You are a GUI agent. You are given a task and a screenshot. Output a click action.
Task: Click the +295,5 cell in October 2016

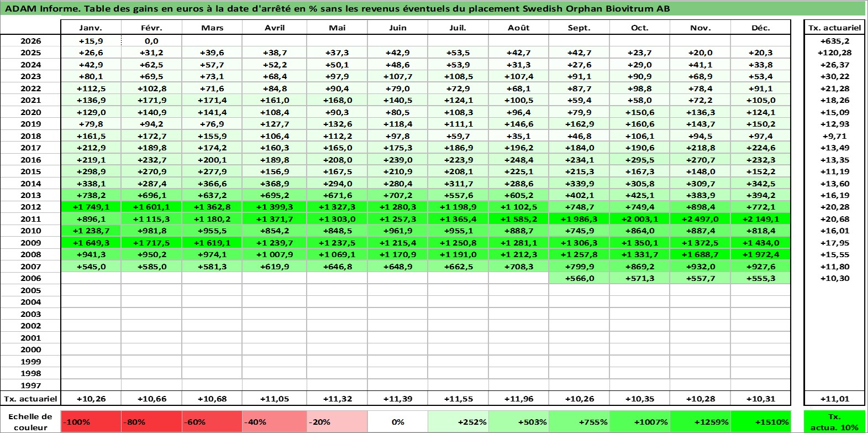click(639, 160)
